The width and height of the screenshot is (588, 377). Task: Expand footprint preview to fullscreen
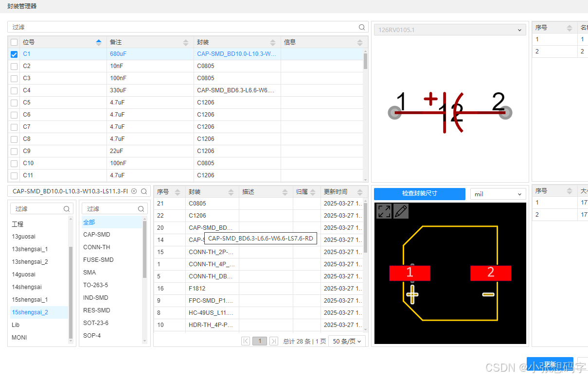(384, 211)
